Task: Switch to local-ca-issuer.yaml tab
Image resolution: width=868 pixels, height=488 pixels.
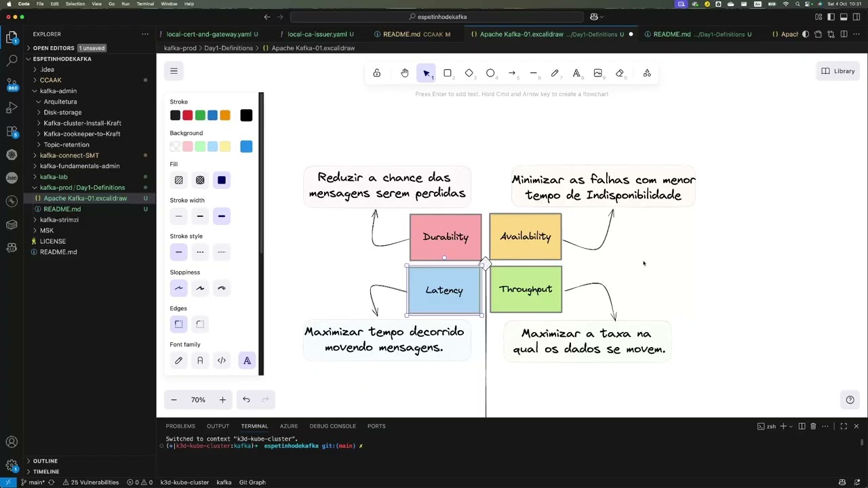Action: tap(317, 34)
